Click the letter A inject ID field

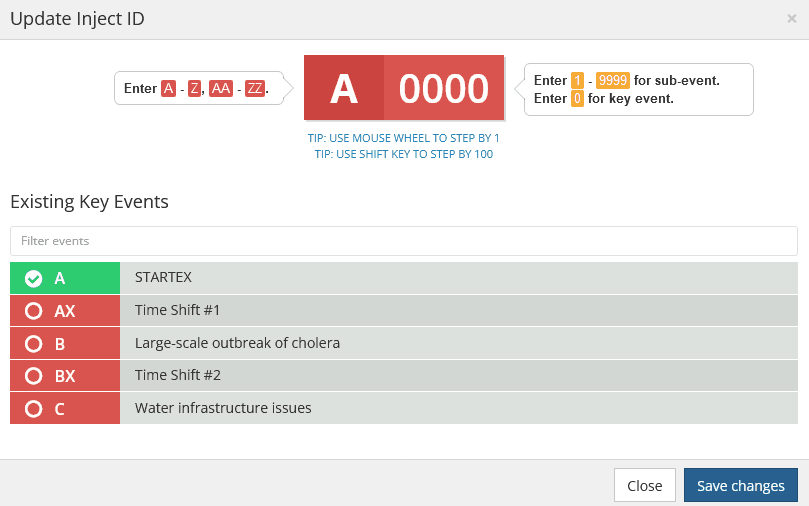point(344,89)
